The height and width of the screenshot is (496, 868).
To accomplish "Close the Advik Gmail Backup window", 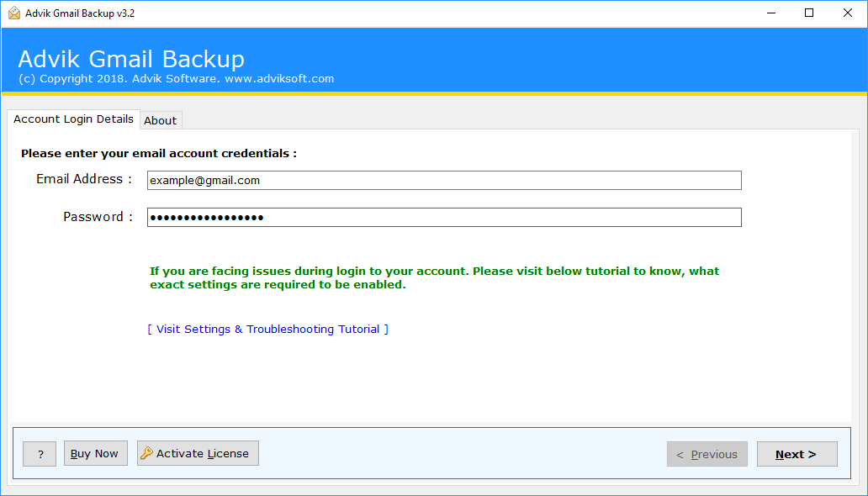I will (848, 13).
